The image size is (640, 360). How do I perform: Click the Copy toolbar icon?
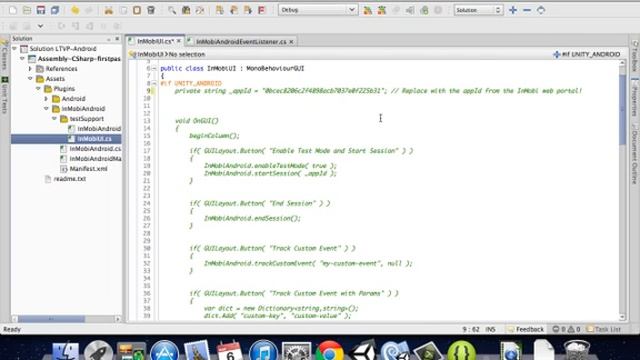coord(123,10)
